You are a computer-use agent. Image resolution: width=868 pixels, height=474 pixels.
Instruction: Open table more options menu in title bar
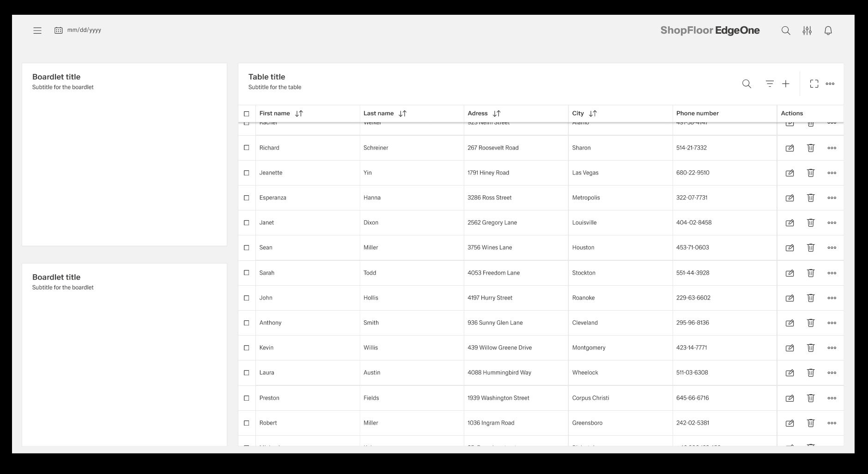coord(830,84)
